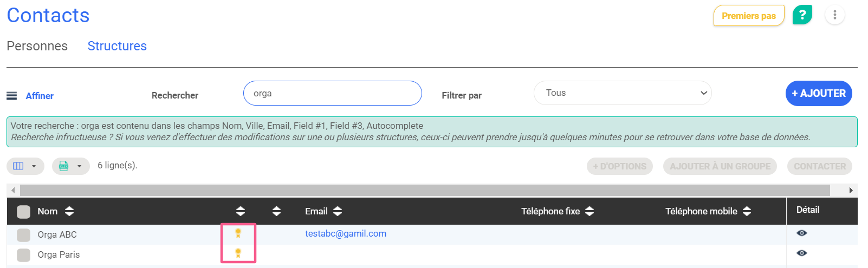Check the Orga ABC row checkbox
The image size is (868, 268).
coord(23,235)
